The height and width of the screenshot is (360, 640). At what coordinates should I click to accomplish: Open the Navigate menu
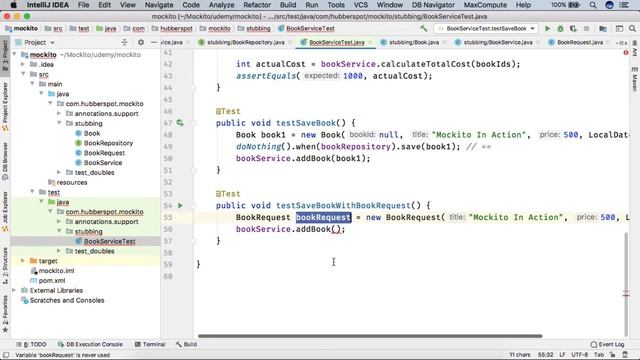pyautogui.click(x=159, y=5)
